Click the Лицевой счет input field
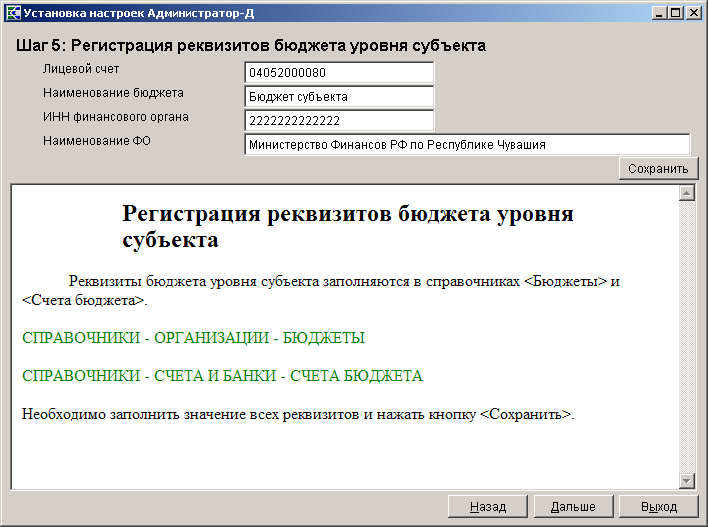Image resolution: width=708 pixels, height=527 pixels. (x=339, y=73)
